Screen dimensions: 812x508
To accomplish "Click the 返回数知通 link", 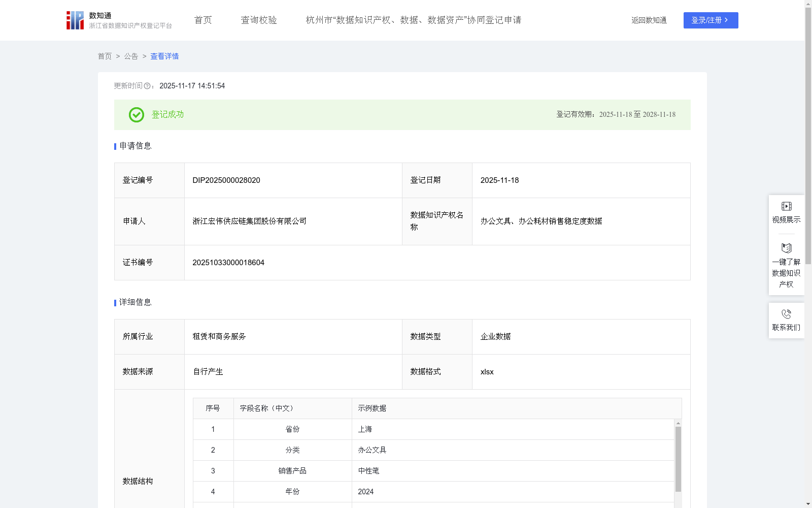I will click(x=649, y=20).
